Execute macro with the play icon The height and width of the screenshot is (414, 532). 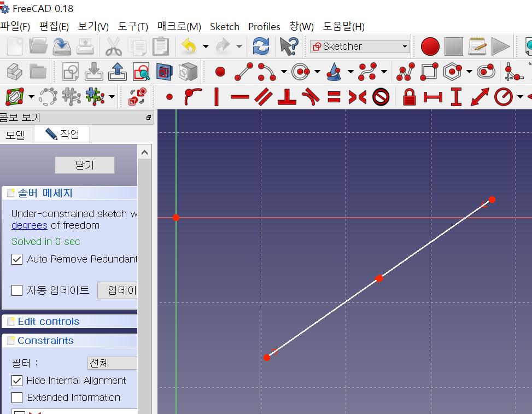(x=500, y=46)
